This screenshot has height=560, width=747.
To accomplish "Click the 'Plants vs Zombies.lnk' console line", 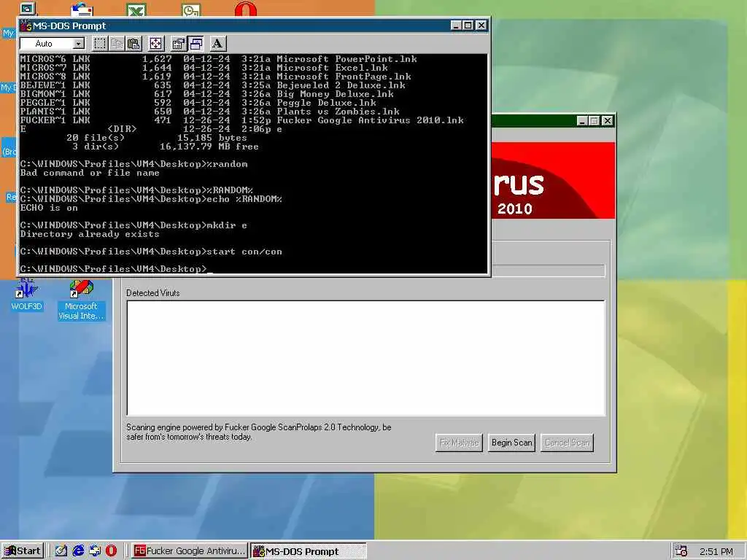I will point(210,112).
